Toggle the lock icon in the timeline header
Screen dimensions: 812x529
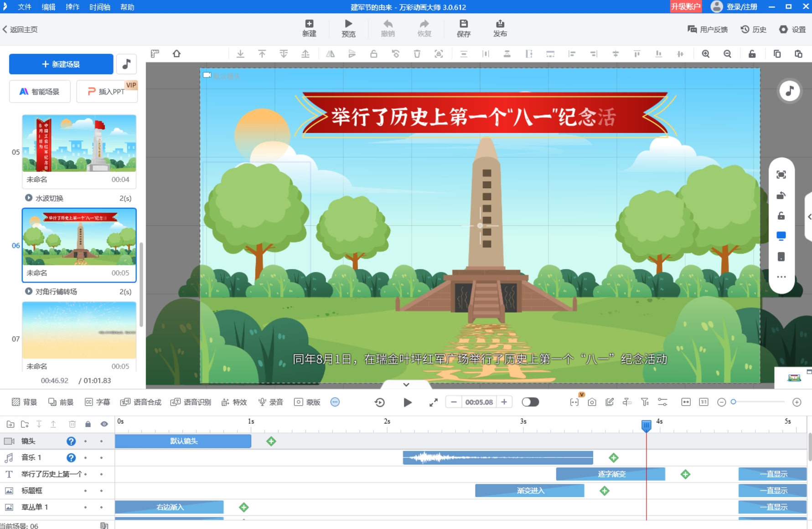[88, 424]
